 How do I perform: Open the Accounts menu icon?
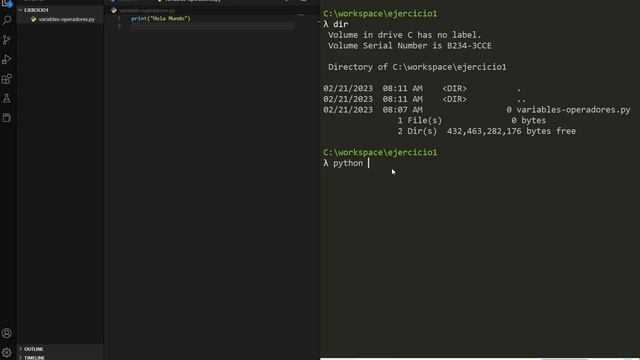(x=7, y=333)
